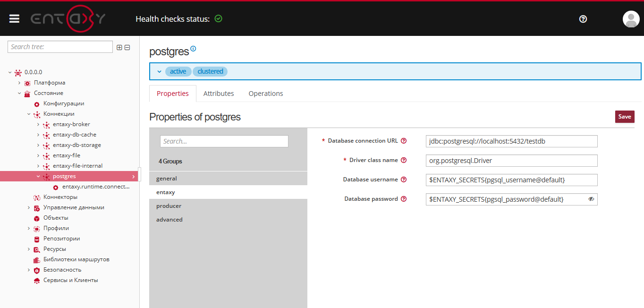The image size is (644, 308).
Task: Switch to the Operations tab
Action: tap(266, 94)
